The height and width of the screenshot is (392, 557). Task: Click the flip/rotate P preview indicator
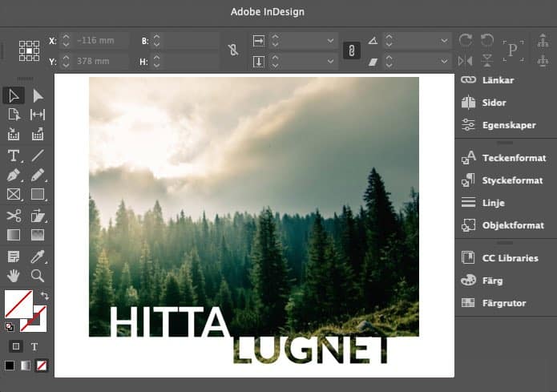pos(513,51)
